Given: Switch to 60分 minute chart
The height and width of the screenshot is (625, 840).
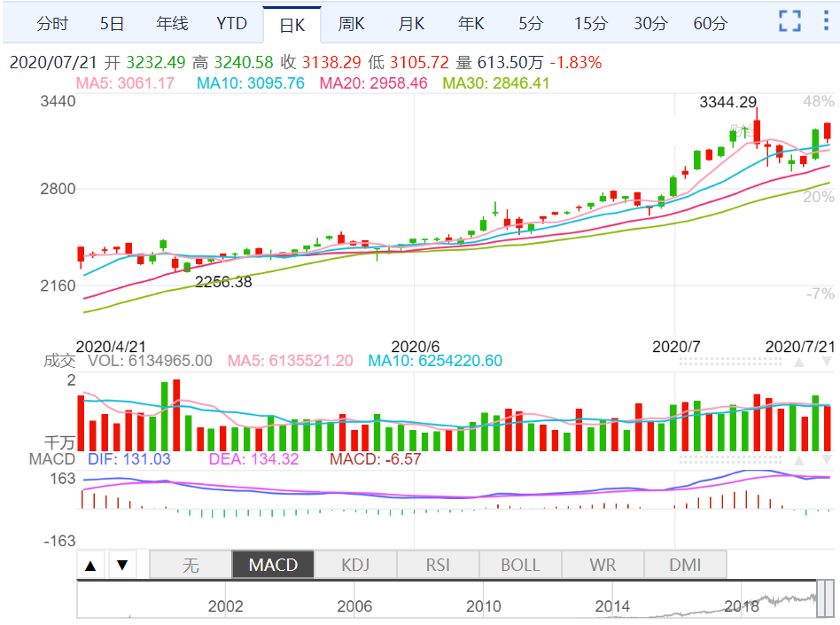Looking at the screenshot, I should [711, 24].
